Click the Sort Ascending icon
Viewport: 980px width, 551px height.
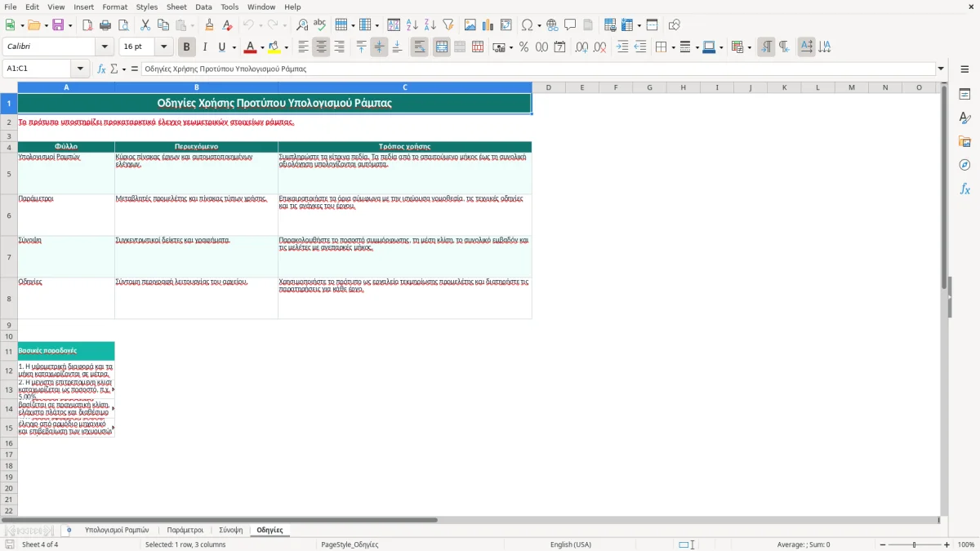(412, 25)
